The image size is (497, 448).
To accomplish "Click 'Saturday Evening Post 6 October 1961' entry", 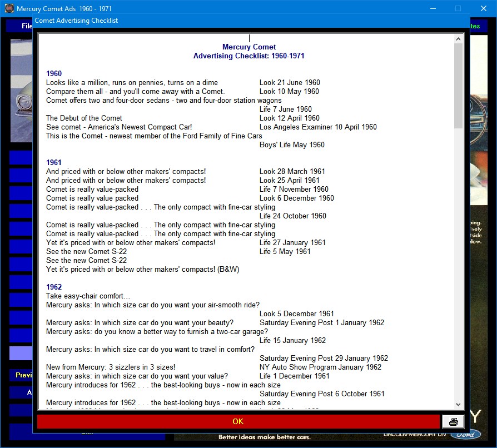I will click(x=322, y=394).
